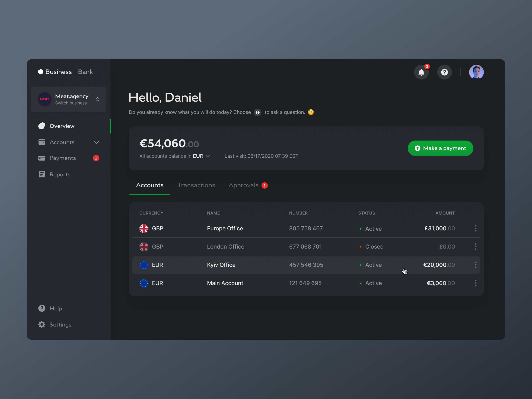Click the UK flag of London Office
532x399 pixels.
(x=144, y=247)
